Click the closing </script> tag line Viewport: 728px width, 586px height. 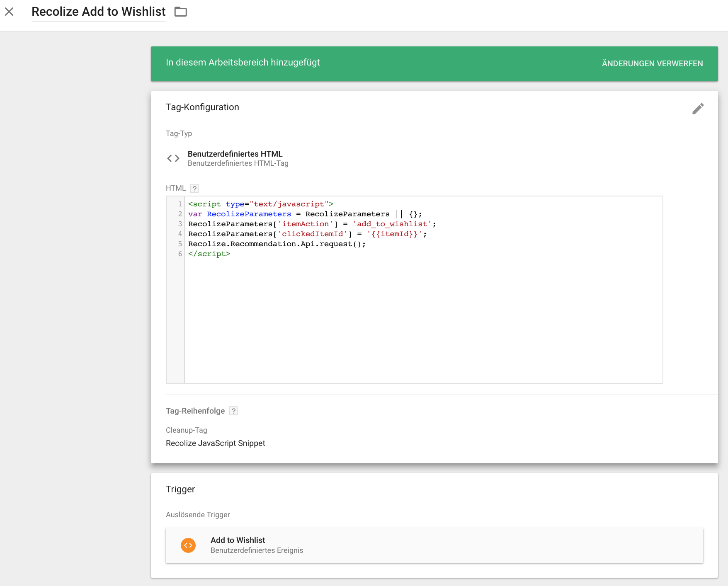click(209, 254)
